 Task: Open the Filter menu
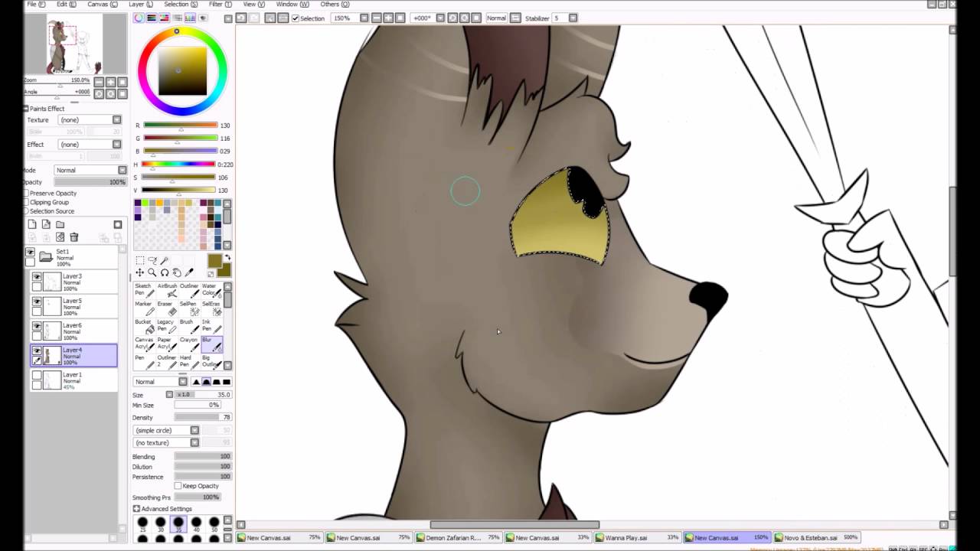click(x=220, y=5)
